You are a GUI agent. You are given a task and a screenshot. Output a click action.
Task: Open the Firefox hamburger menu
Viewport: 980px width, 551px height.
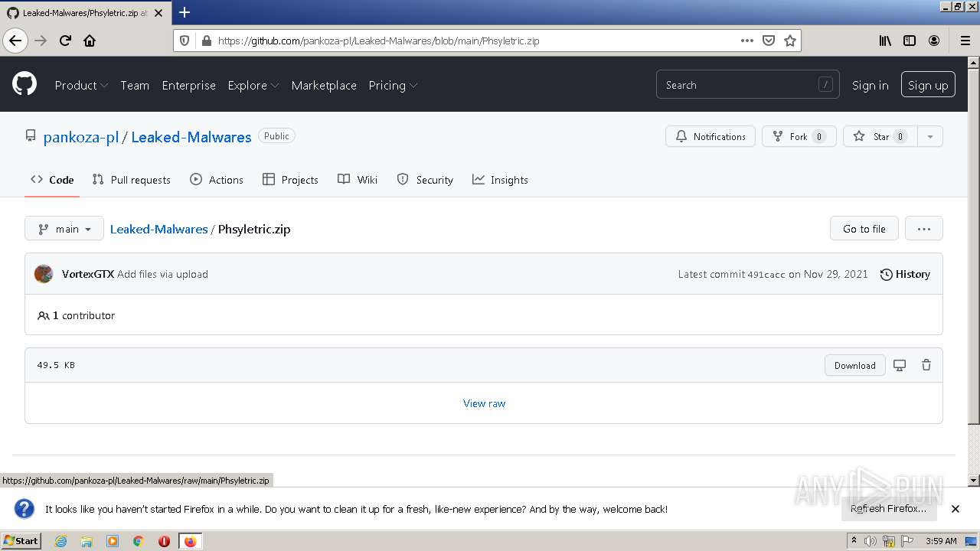tap(965, 41)
